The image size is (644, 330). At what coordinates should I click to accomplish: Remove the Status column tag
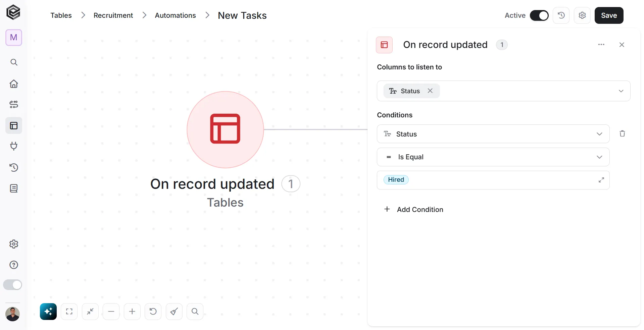tap(430, 91)
